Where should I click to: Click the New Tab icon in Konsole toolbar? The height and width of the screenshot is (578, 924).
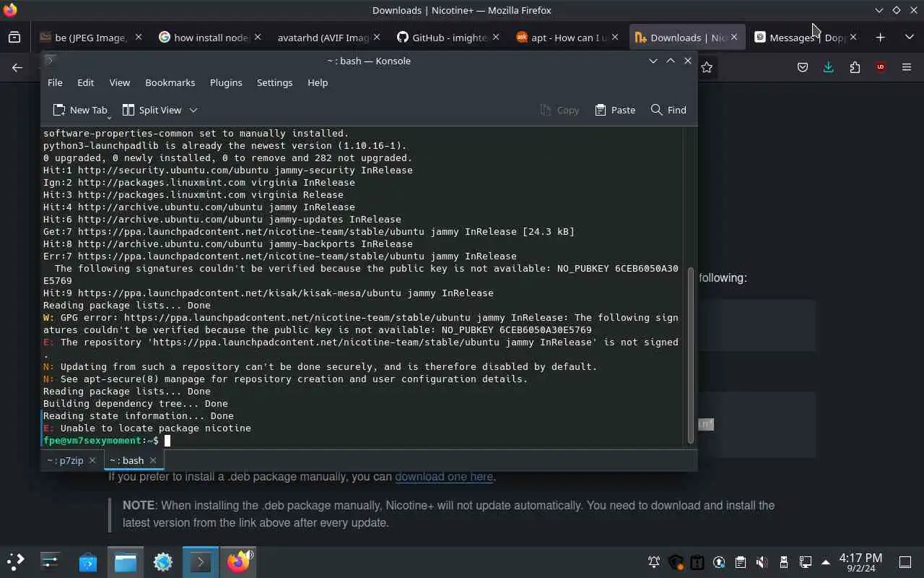tap(59, 110)
